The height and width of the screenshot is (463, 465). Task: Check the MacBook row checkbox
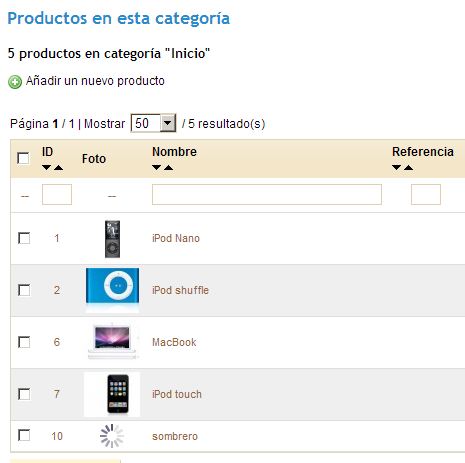point(24,342)
